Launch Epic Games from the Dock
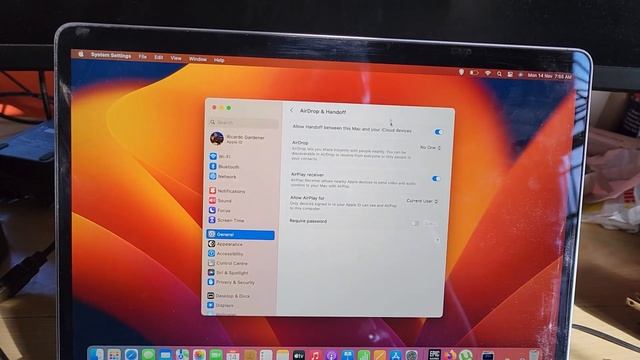The image size is (640, 360). [434, 354]
